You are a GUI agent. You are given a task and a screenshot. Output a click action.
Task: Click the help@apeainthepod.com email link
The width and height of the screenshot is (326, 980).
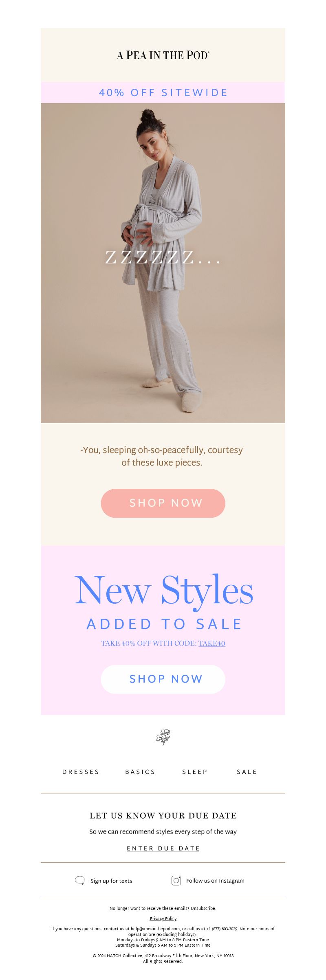coord(155,929)
